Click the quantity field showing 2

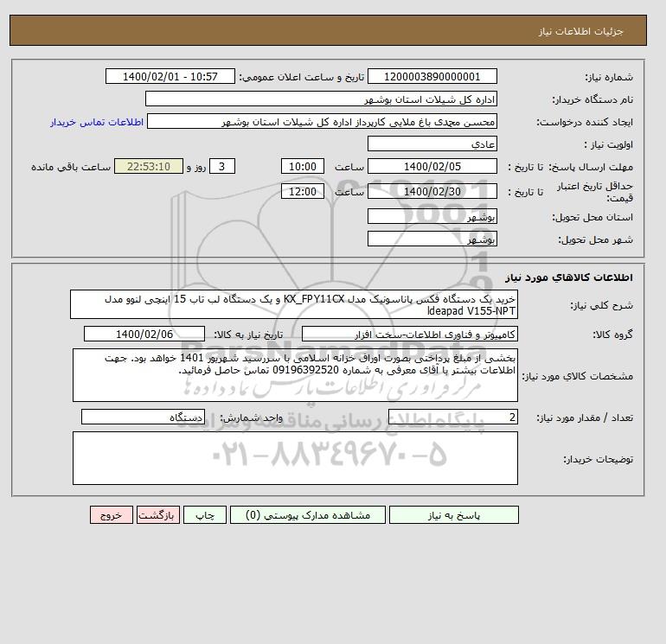453,417
